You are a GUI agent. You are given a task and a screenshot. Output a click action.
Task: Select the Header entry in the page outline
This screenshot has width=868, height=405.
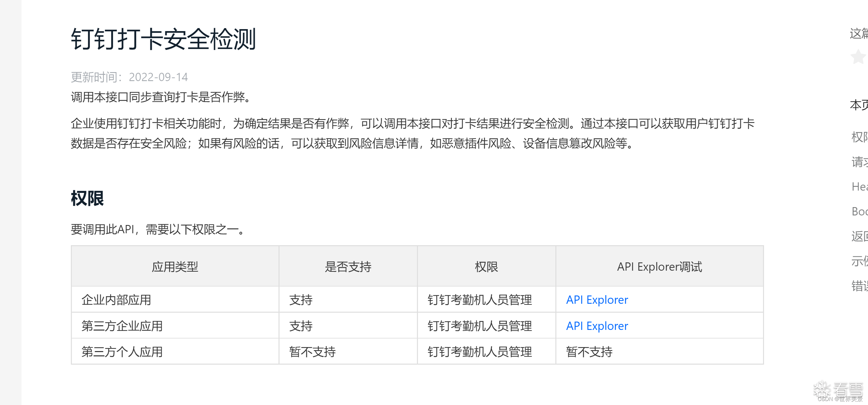(859, 187)
